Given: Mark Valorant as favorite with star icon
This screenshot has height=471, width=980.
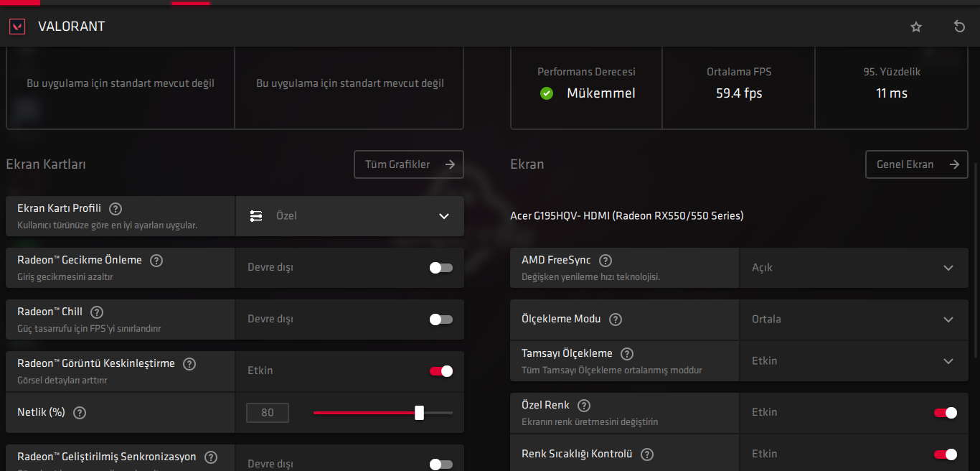Looking at the screenshot, I should pyautogui.click(x=916, y=27).
